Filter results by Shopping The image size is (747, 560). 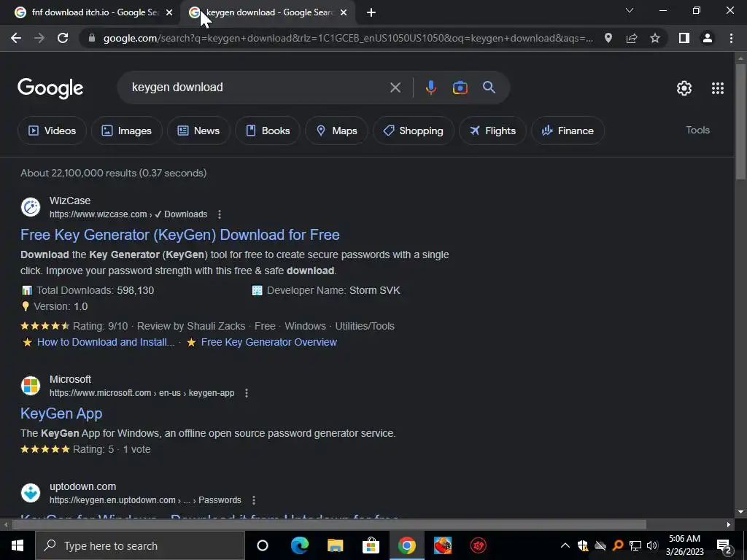pos(413,131)
